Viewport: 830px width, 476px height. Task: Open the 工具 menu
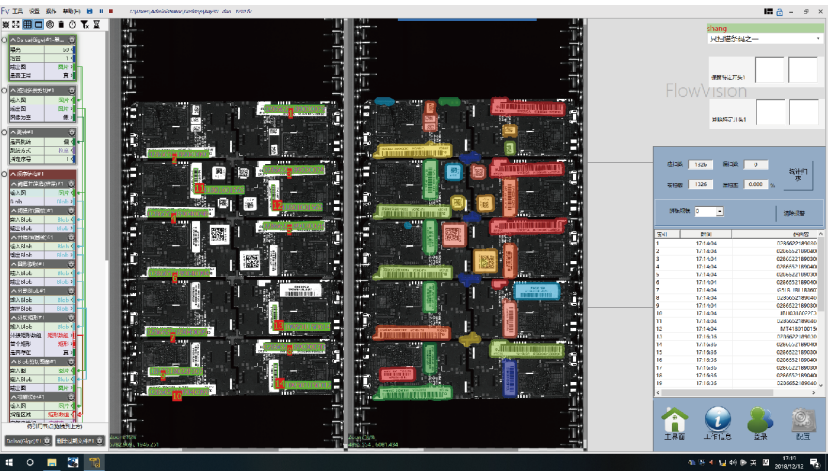(17, 11)
